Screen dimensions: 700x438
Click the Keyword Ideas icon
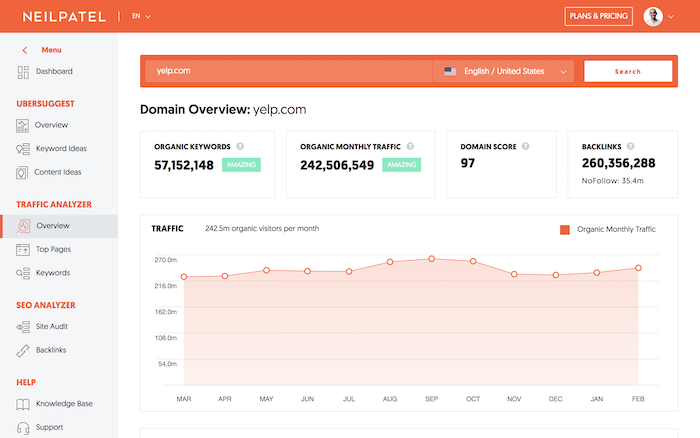(23, 149)
